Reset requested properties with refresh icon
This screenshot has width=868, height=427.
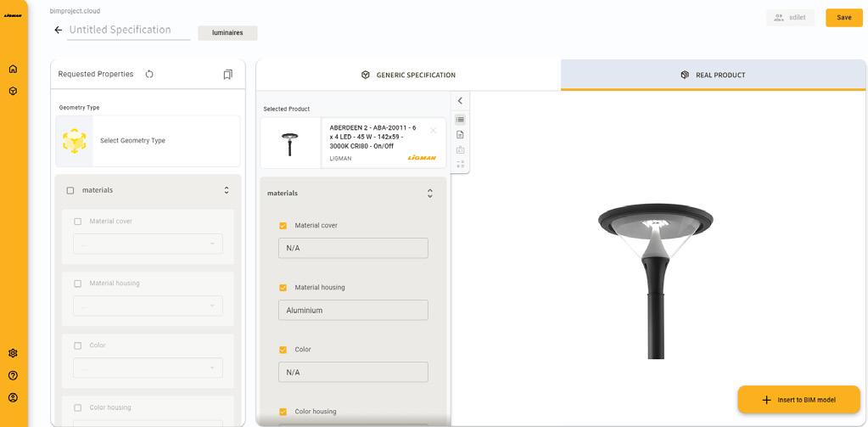pyautogui.click(x=149, y=74)
